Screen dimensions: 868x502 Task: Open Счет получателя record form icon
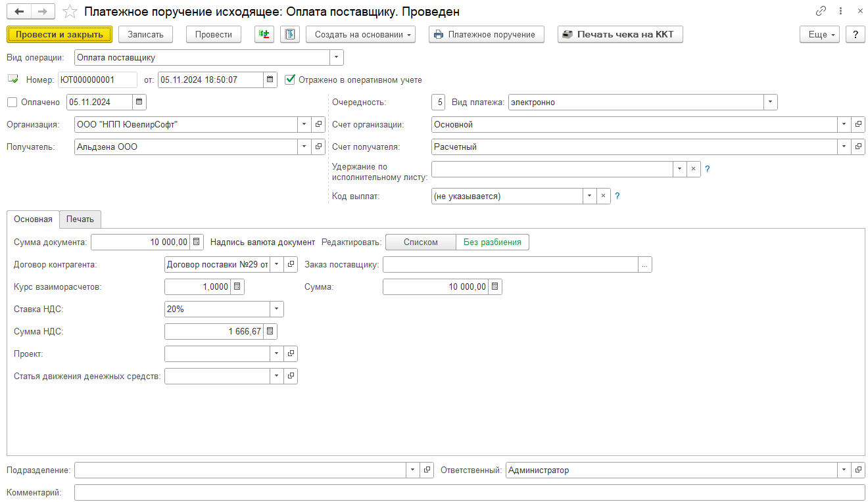pos(858,147)
